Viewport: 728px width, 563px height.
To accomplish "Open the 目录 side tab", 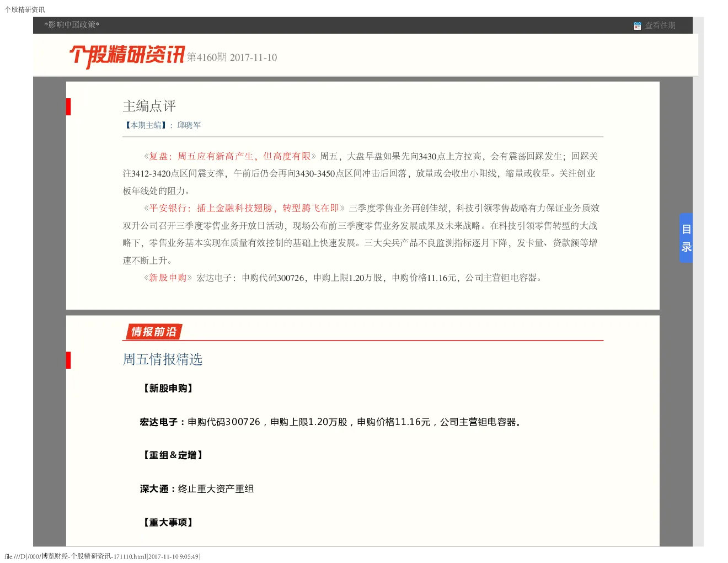I will tap(686, 238).
